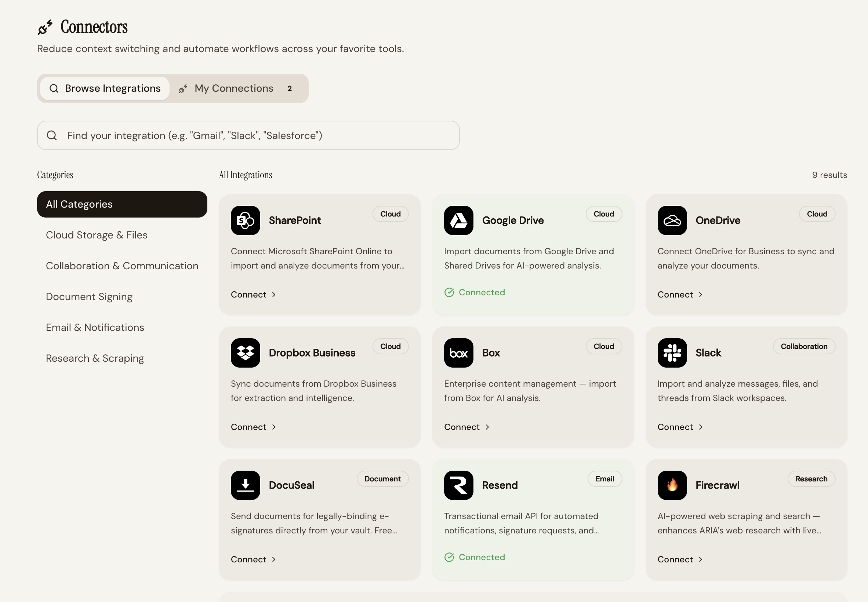Click Connected status on Google Drive card

(475, 292)
